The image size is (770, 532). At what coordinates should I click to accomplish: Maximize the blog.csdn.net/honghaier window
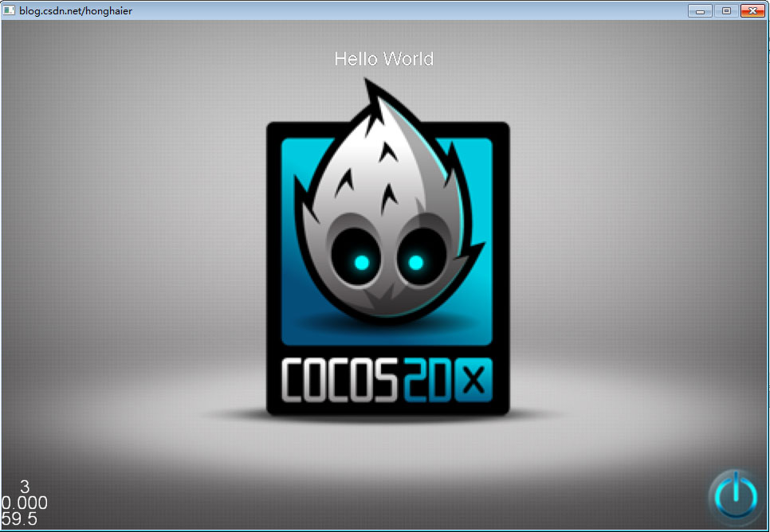coord(726,10)
